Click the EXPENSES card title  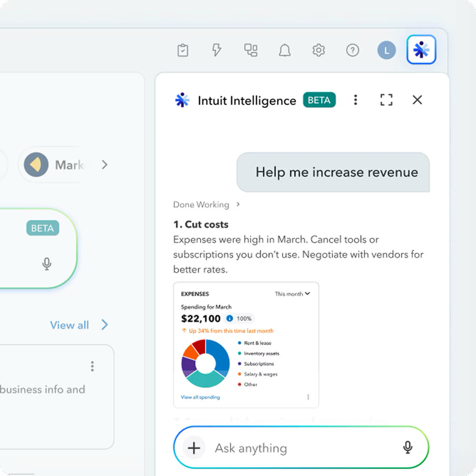tap(195, 294)
